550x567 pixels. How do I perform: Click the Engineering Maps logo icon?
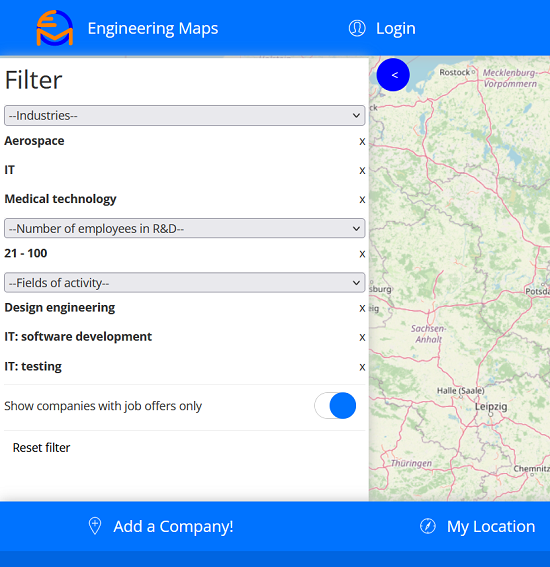tap(55, 28)
